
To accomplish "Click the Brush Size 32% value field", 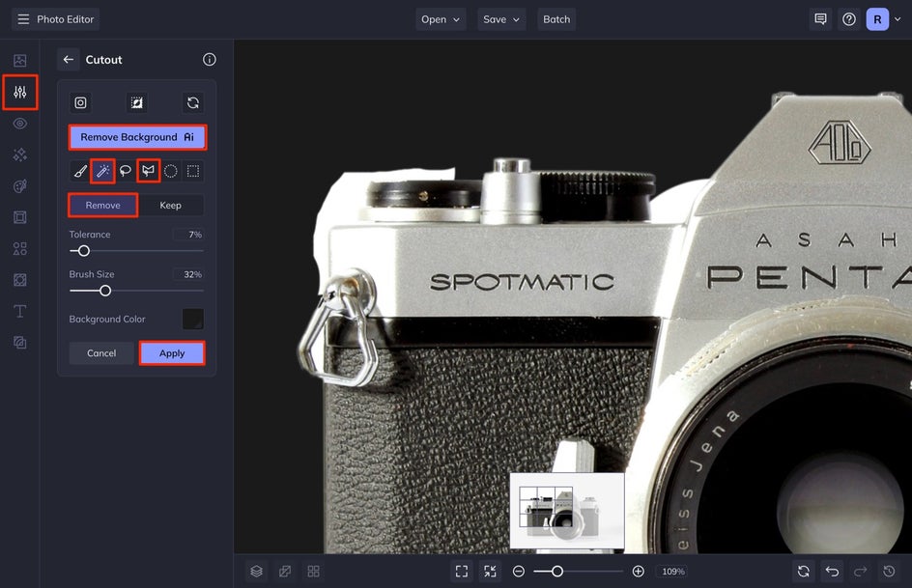I will click(x=188, y=274).
